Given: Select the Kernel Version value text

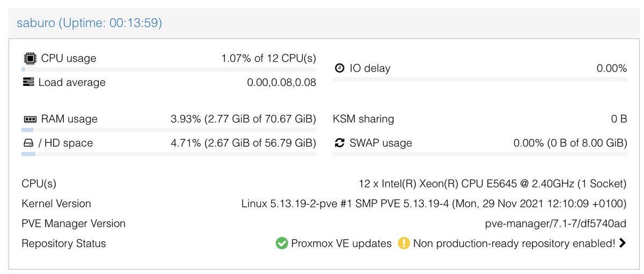Looking at the screenshot, I should coord(434,204).
